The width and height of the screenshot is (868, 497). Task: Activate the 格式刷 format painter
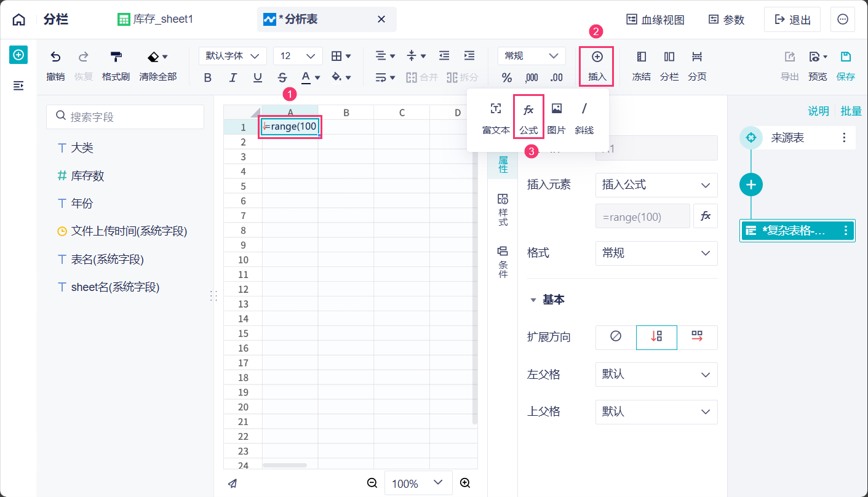click(x=116, y=66)
